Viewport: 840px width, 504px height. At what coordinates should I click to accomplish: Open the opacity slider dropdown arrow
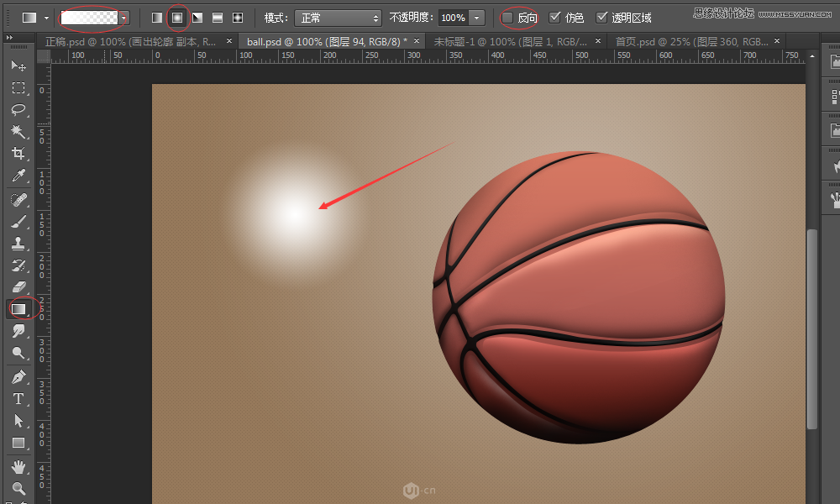[476, 18]
